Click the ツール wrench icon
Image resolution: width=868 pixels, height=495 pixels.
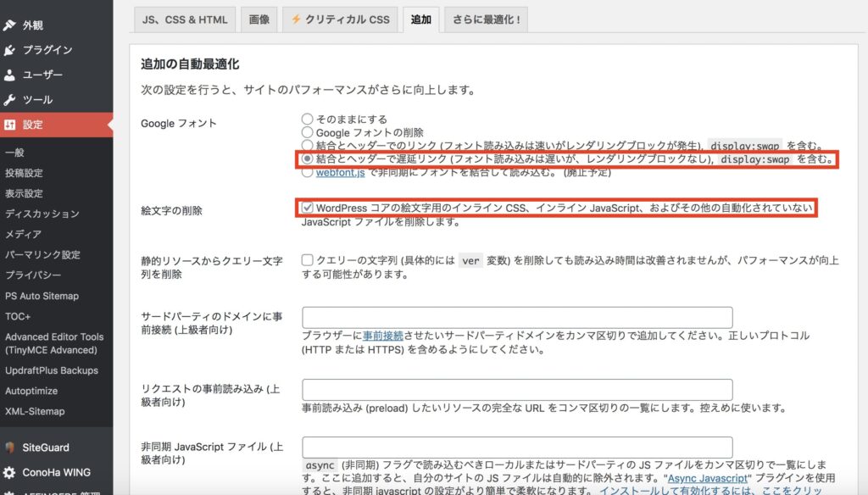[9, 100]
